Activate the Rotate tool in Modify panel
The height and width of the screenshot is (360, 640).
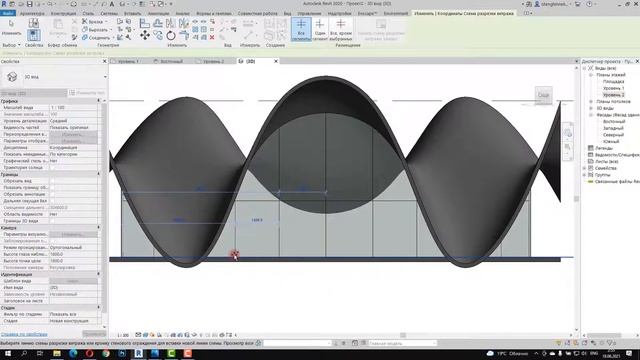pyautogui.click(x=171, y=36)
